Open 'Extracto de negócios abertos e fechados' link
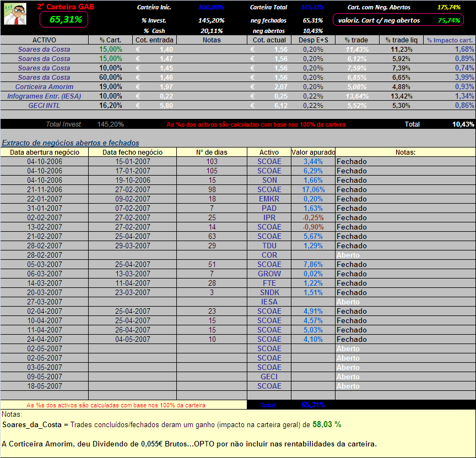The image size is (476, 458). pos(71,143)
